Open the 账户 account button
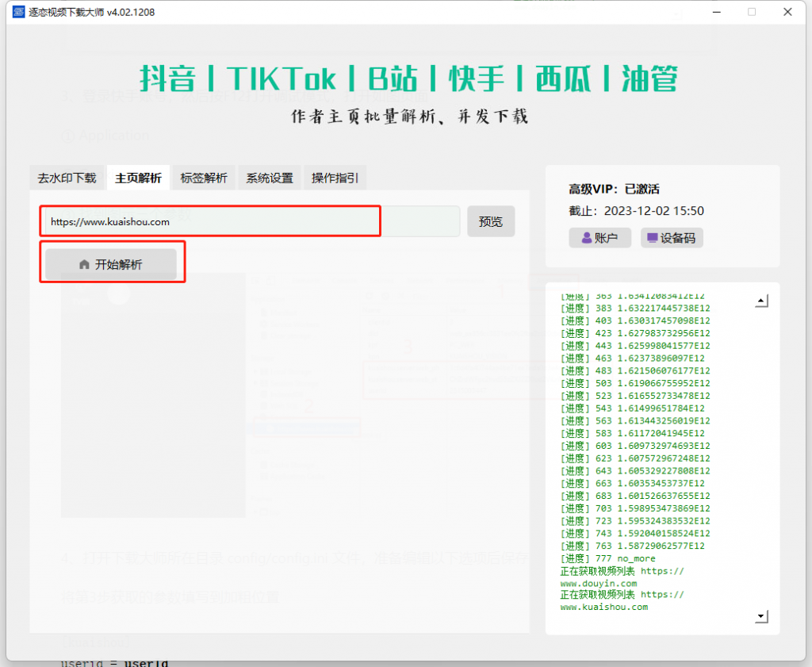812x667 pixels. 599,238
